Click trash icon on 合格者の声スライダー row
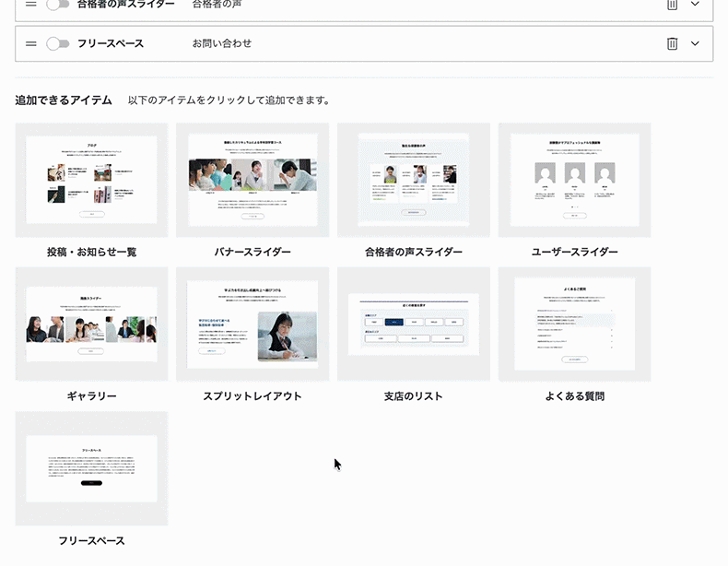 click(673, 5)
